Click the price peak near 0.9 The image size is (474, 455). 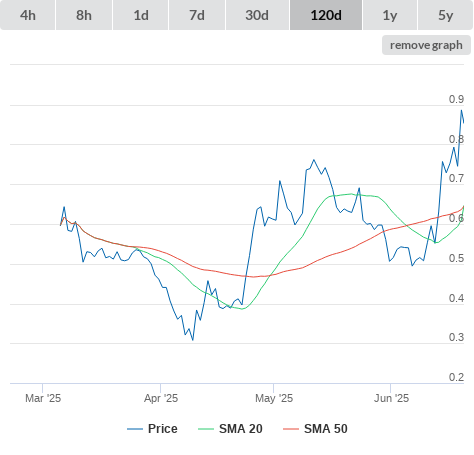coord(462,110)
